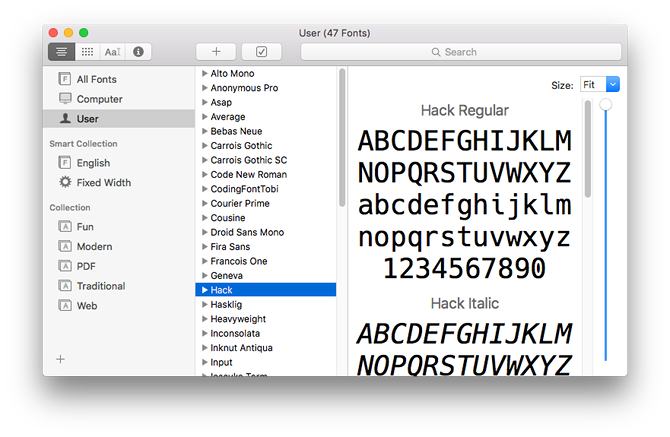
Task: Toggle enable or disable selected font
Action: click(x=262, y=52)
